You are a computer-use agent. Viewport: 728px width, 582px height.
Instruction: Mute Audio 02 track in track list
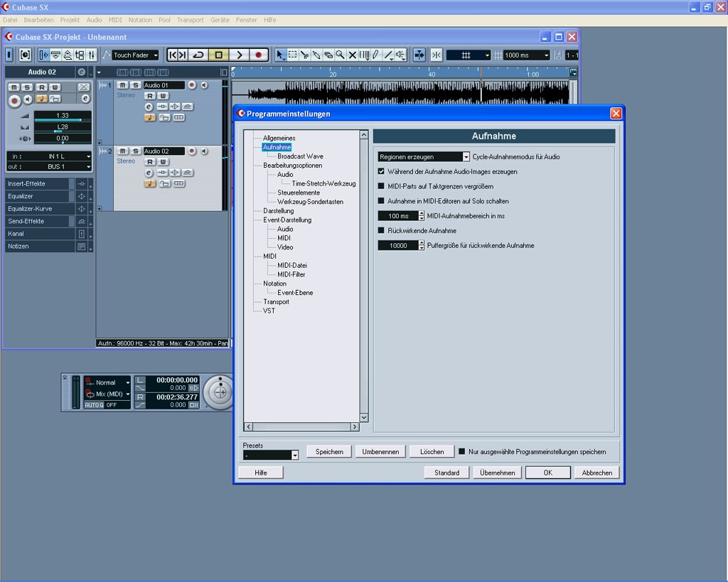122,151
